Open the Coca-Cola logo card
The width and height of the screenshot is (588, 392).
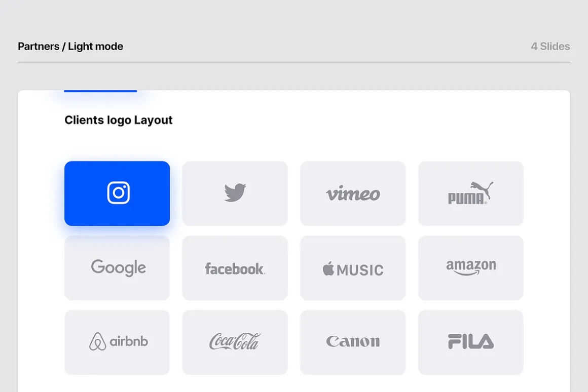point(235,342)
